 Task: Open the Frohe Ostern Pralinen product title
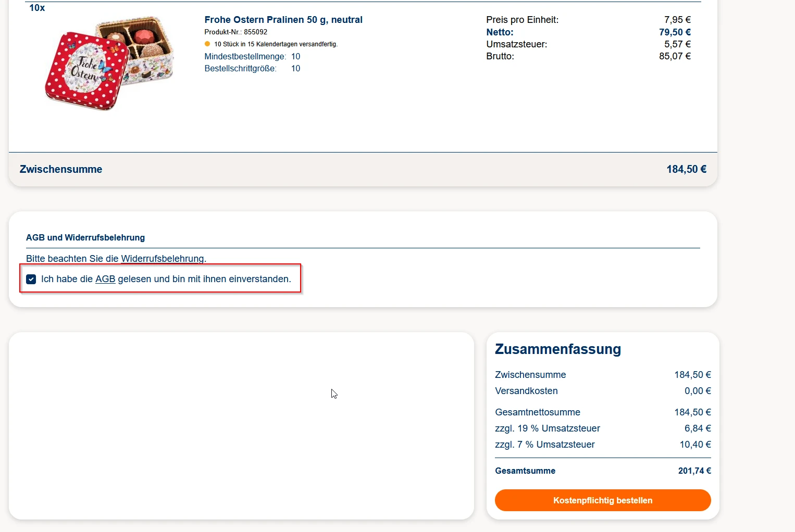pyautogui.click(x=283, y=20)
